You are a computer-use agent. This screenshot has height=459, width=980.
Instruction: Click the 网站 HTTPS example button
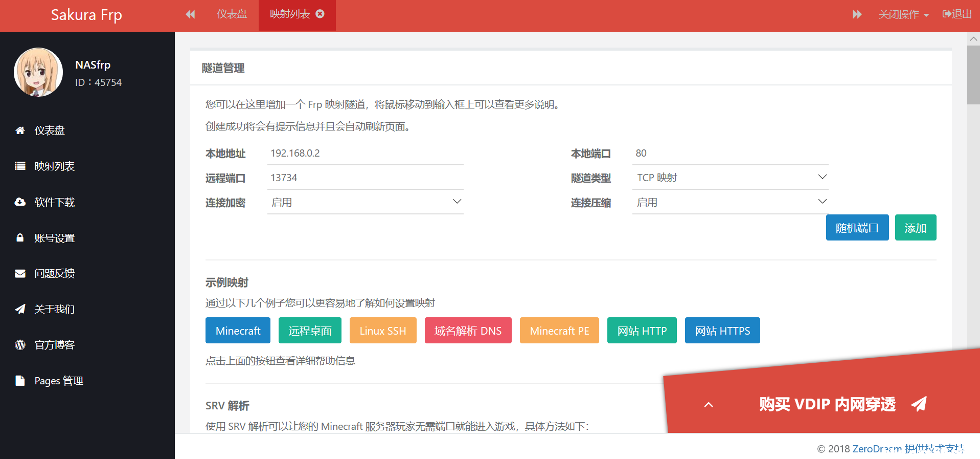click(722, 331)
